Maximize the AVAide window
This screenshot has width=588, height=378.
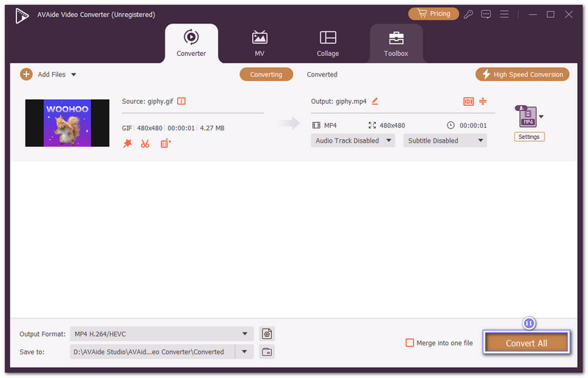[551, 14]
